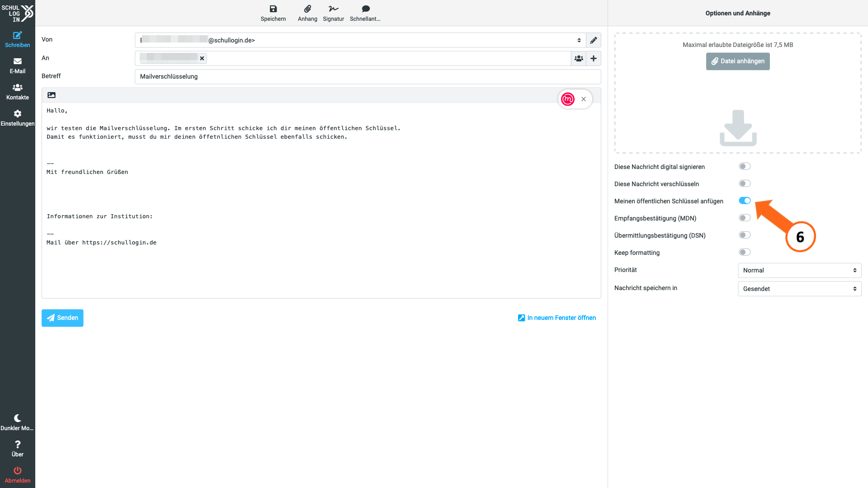
Task: Open the Nachricht speichern in dropdown
Action: tap(799, 289)
